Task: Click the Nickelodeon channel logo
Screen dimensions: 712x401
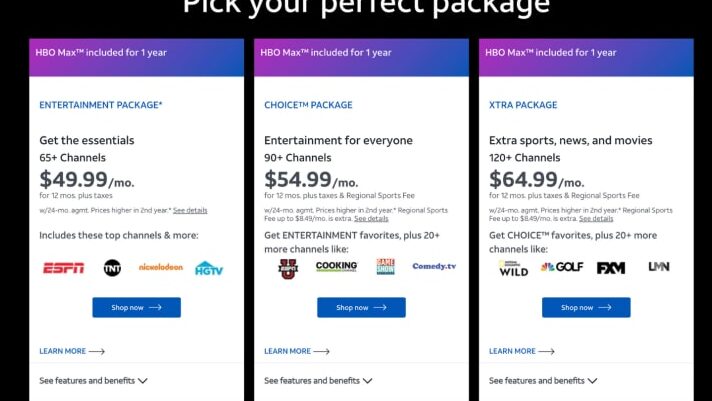Action: tap(161, 268)
